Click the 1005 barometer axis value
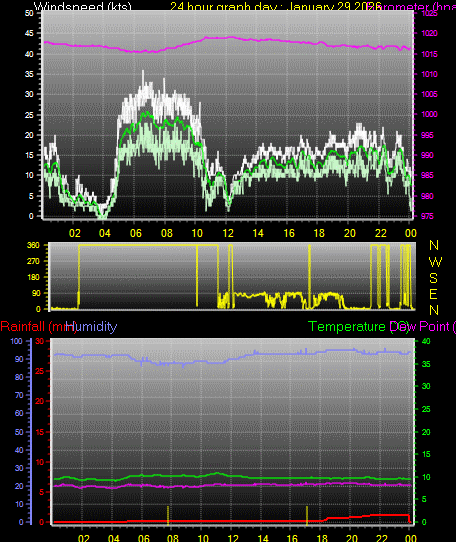Screen dimensions: 456x542 [x=429, y=94]
